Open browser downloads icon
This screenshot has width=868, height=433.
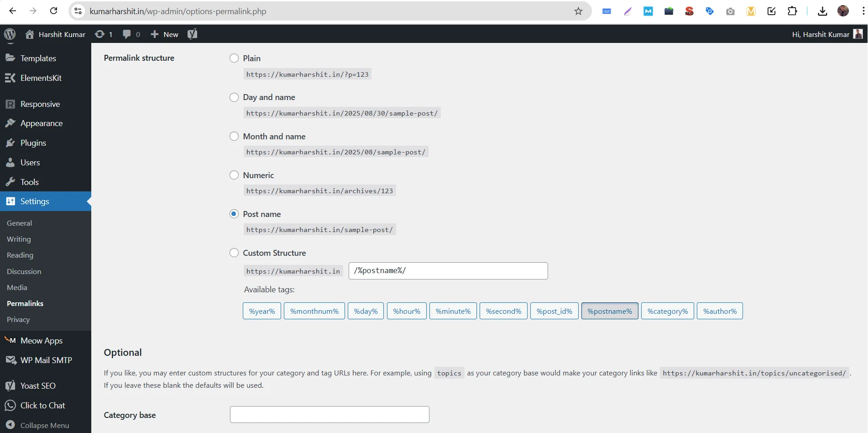tap(822, 11)
